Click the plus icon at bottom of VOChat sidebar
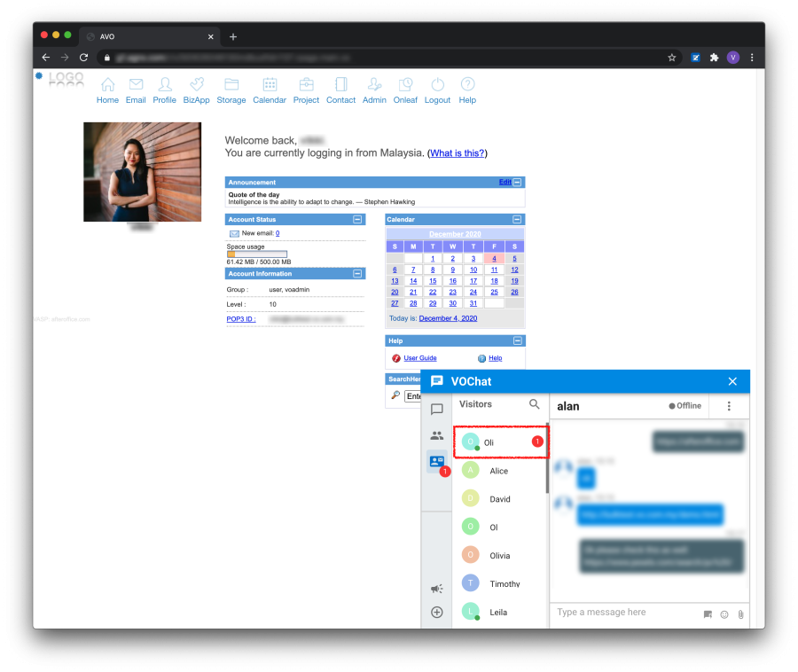 (436, 612)
